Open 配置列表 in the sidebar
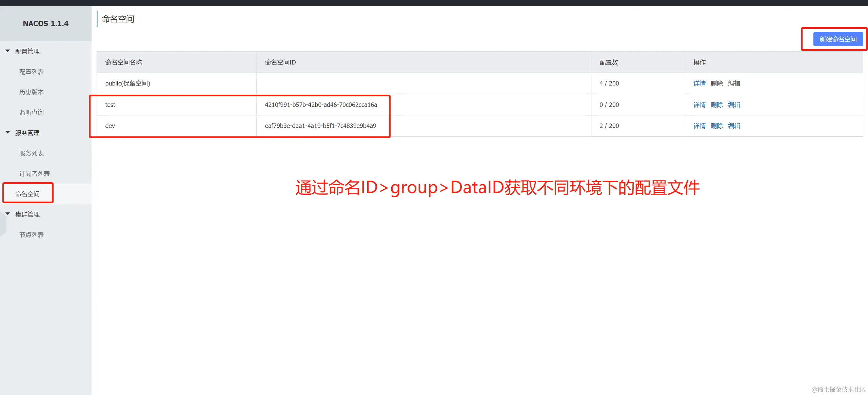This screenshot has width=868, height=395. [x=31, y=72]
